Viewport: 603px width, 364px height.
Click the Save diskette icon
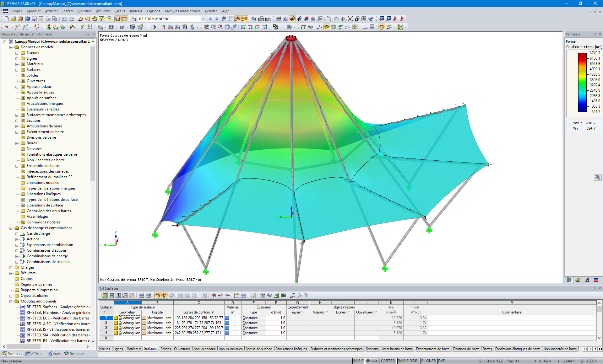(34, 19)
